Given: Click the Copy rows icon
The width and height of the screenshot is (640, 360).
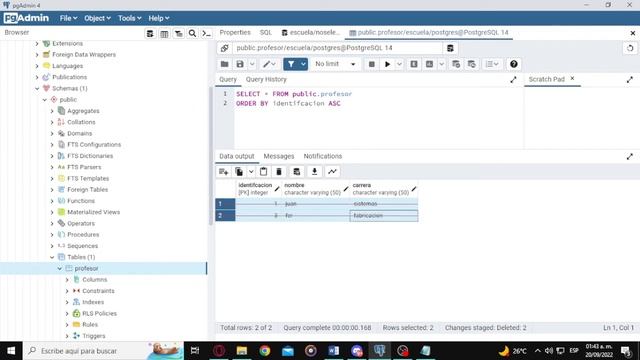Looking at the screenshot, I should [x=239, y=172].
